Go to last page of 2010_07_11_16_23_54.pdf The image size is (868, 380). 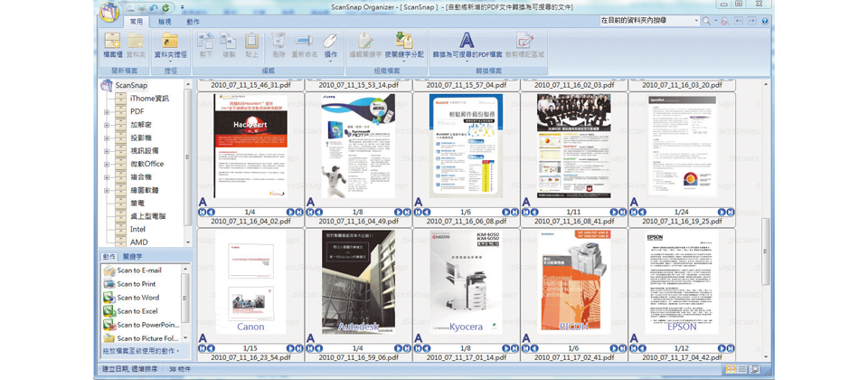(299, 348)
